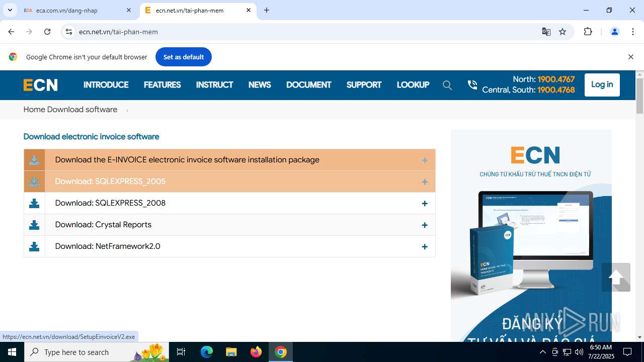Image resolution: width=644 pixels, height=362 pixels.
Task: Open the site information icon in address bar
Action: [x=69, y=32]
